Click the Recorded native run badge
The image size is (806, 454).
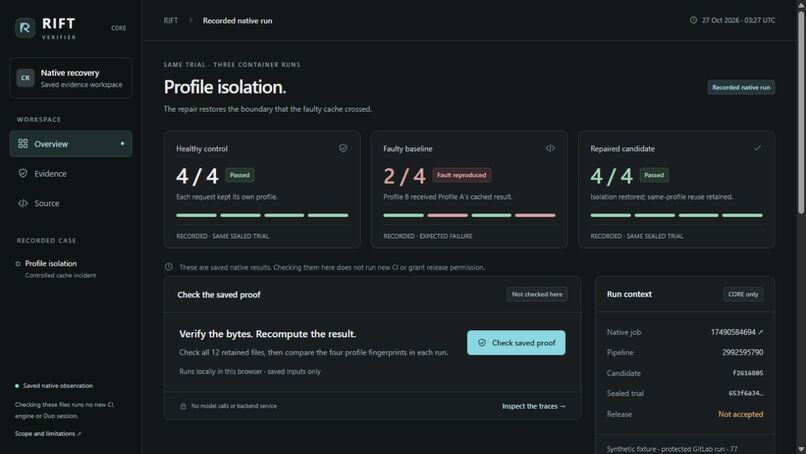(x=741, y=87)
